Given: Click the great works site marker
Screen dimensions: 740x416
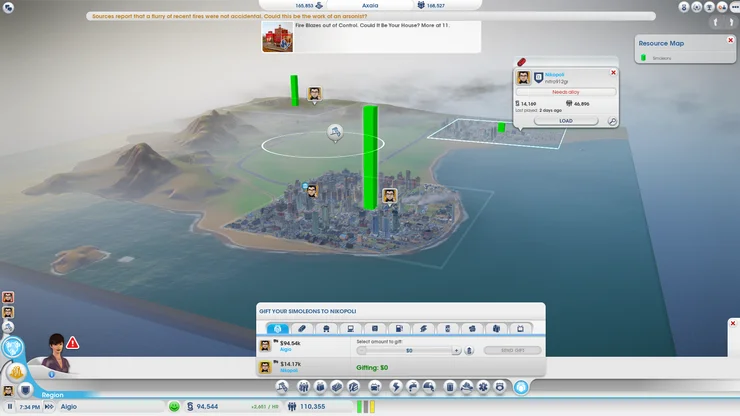Looking at the screenshot, I should 335,133.
